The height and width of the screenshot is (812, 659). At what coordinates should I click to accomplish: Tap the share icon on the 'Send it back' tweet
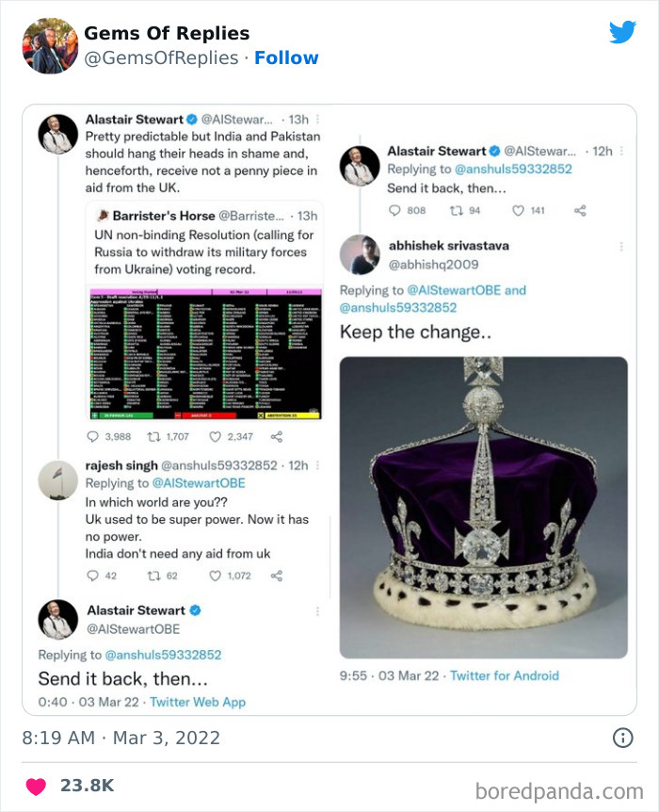582,209
